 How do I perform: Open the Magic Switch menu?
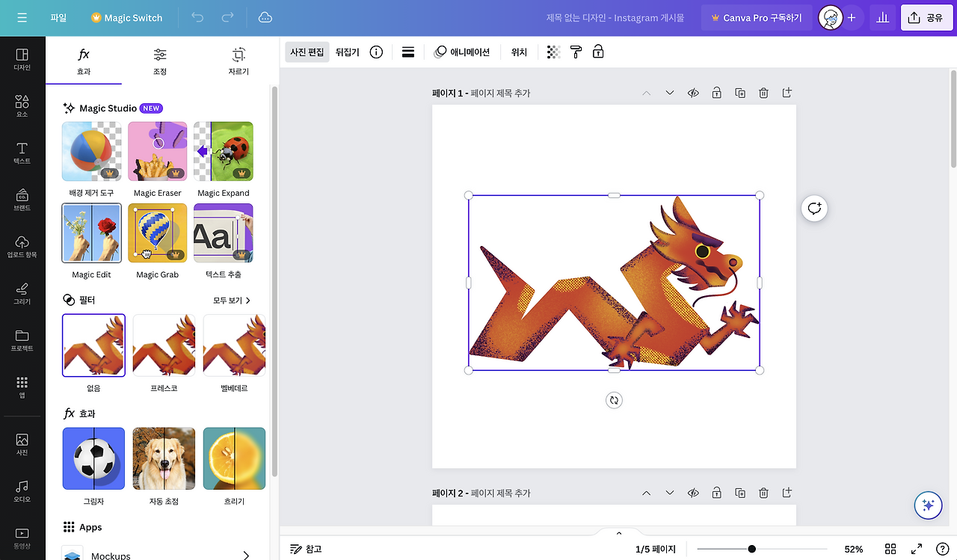click(126, 17)
